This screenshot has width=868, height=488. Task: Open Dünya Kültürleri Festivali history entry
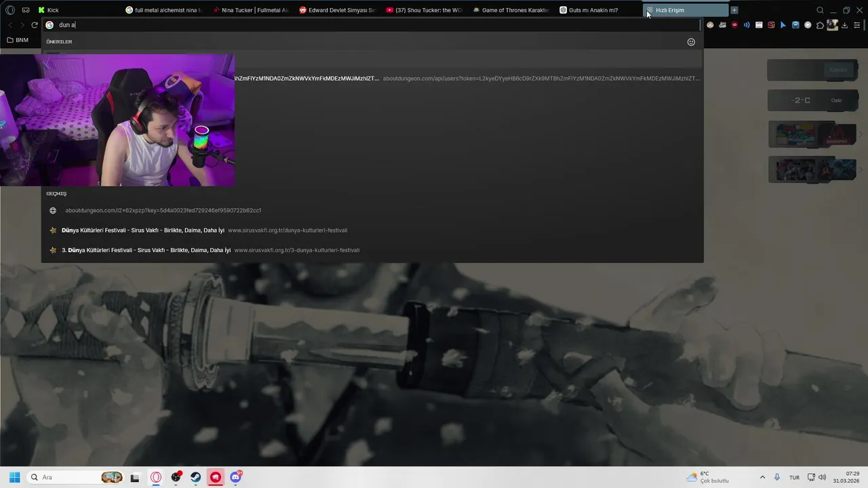[372, 230]
